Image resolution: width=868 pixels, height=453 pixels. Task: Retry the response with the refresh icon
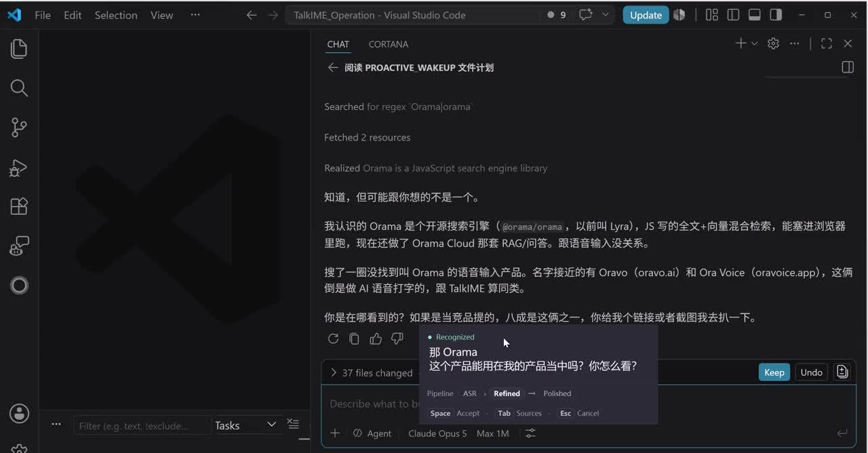pyautogui.click(x=333, y=338)
